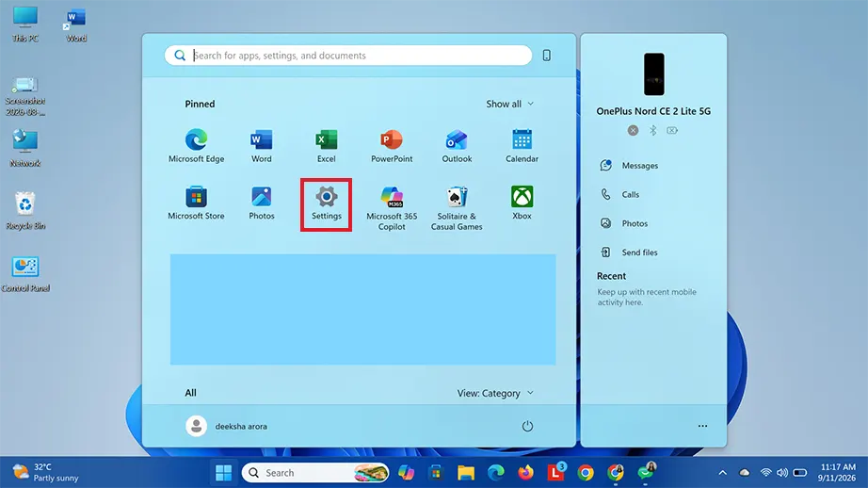Open Firefox from the taskbar
Image resolution: width=868 pixels, height=488 pixels.
(525, 473)
